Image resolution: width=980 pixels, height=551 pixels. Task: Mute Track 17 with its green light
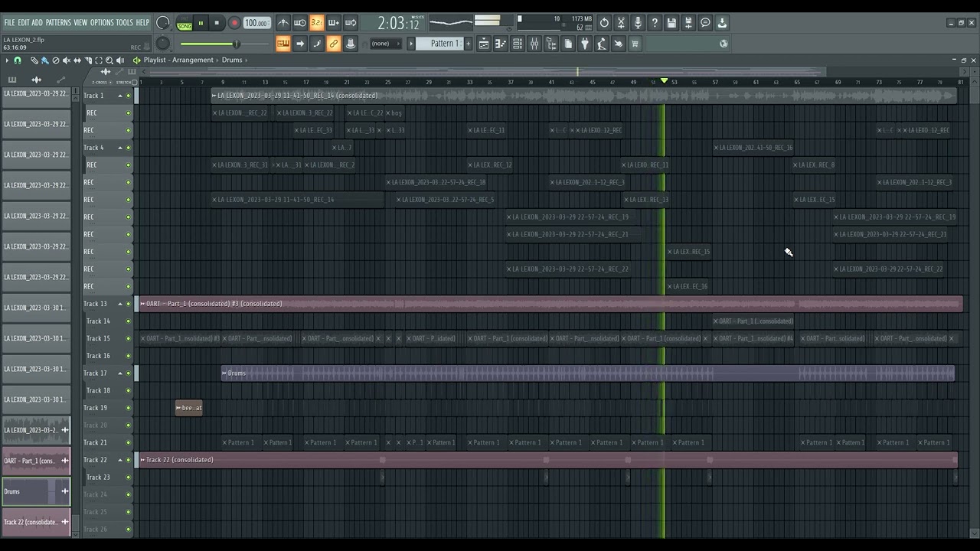point(128,373)
